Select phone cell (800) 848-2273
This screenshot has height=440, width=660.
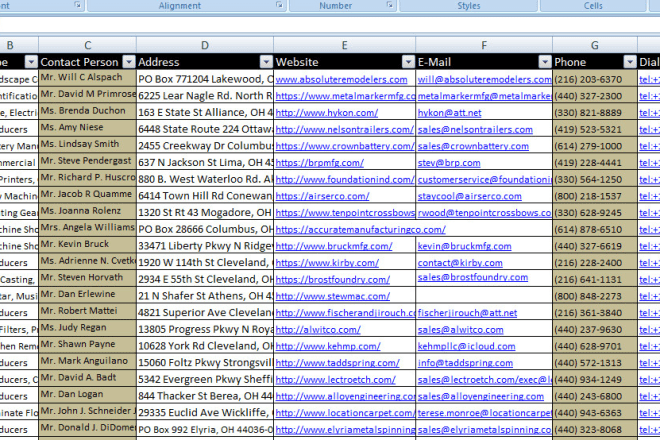595,296
